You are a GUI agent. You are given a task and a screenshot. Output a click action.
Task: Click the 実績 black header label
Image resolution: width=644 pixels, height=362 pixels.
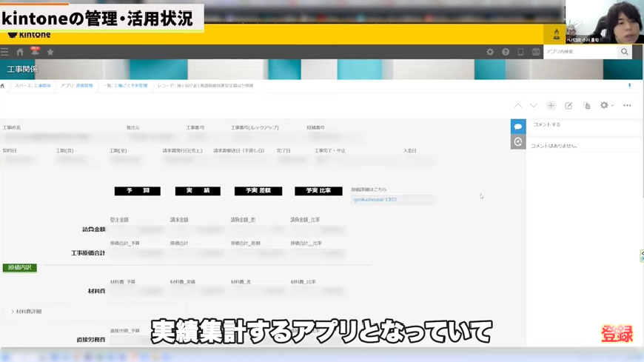pos(198,191)
